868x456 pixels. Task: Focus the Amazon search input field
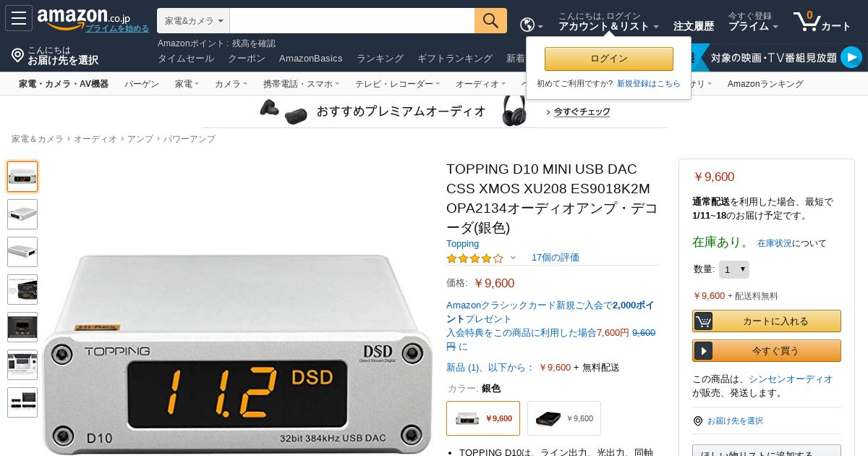(x=352, y=20)
